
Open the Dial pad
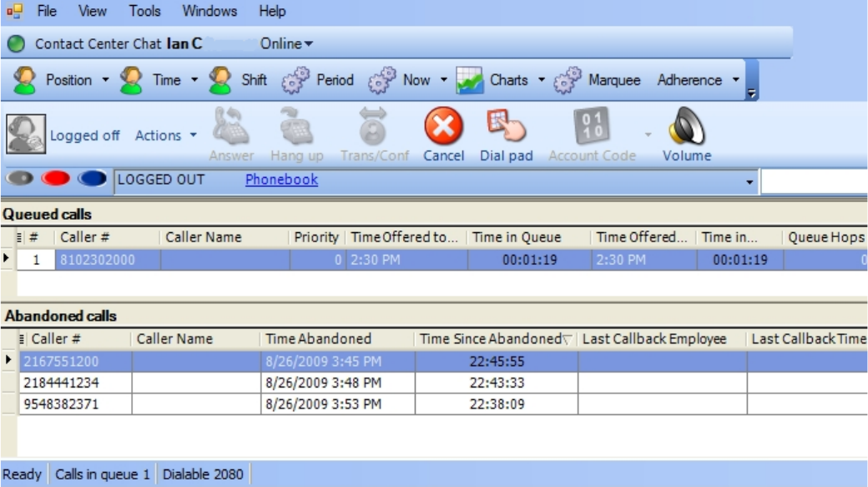pos(506,129)
